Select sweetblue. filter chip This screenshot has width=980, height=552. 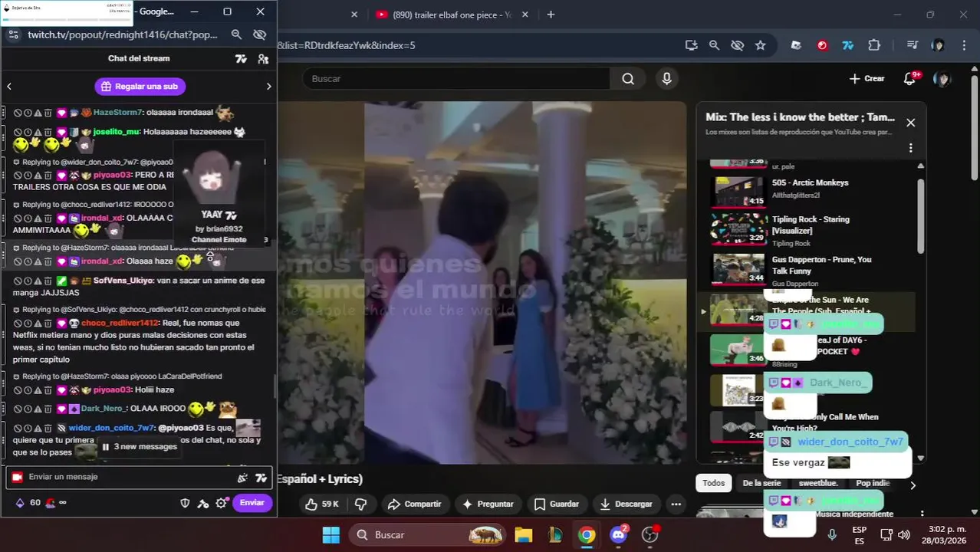(818, 483)
